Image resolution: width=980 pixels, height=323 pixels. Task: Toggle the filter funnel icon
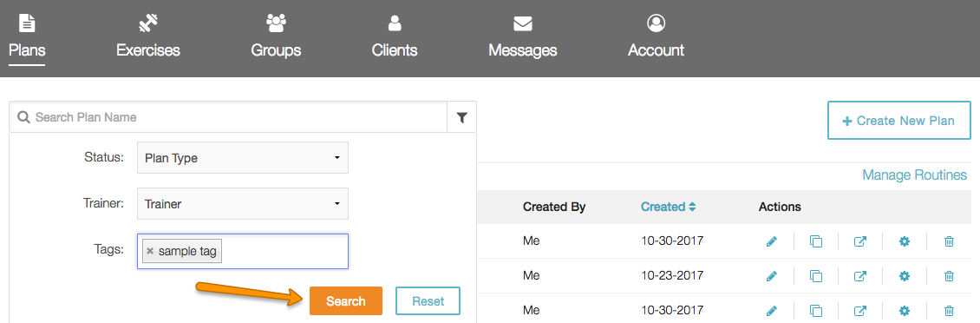462,117
